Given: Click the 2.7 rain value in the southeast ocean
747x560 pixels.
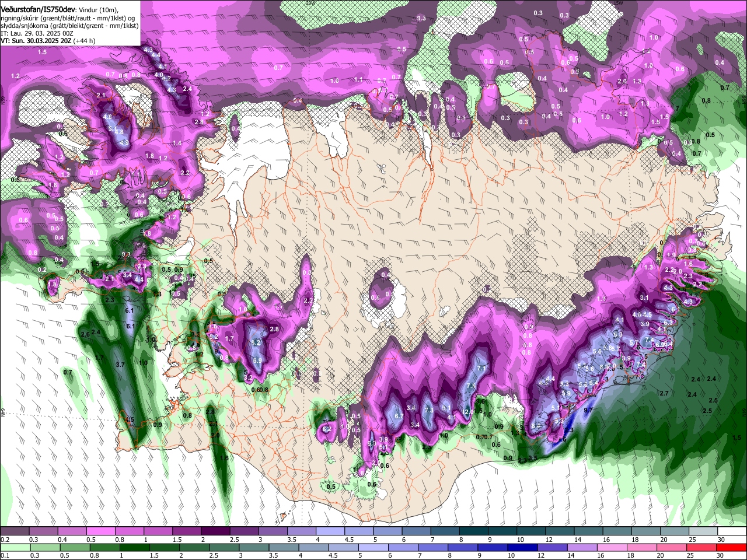Looking at the screenshot, I should click(x=664, y=394).
